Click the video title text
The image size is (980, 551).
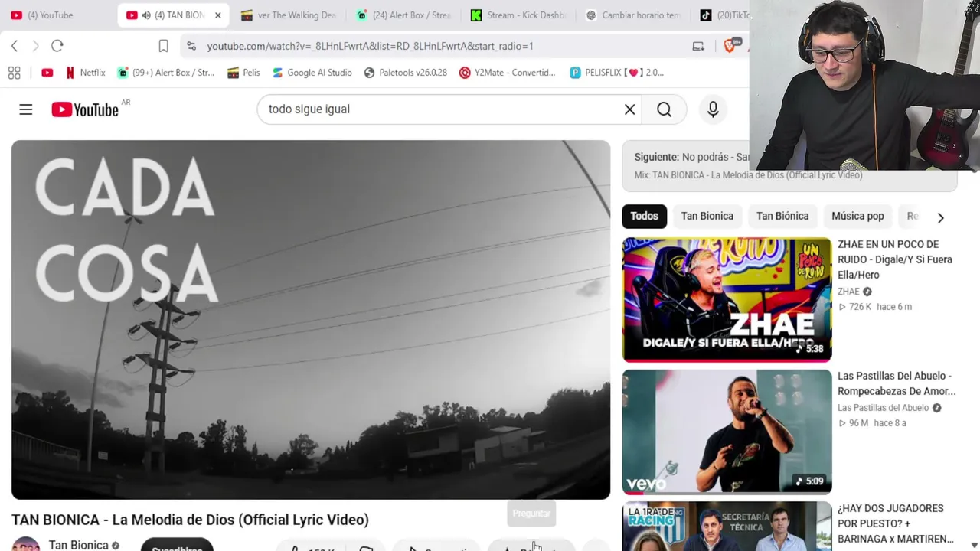[x=190, y=520]
